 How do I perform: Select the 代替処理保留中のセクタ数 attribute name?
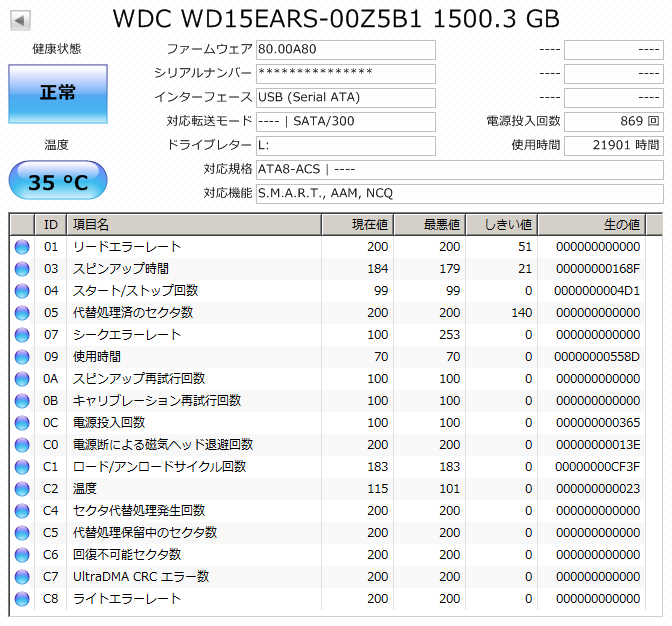coord(145,533)
